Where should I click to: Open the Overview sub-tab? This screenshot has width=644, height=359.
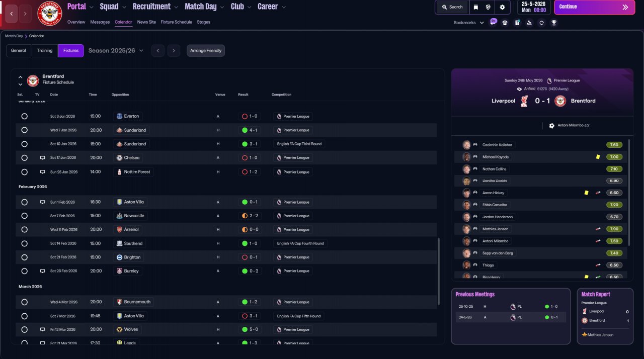[x=76, y=22]
